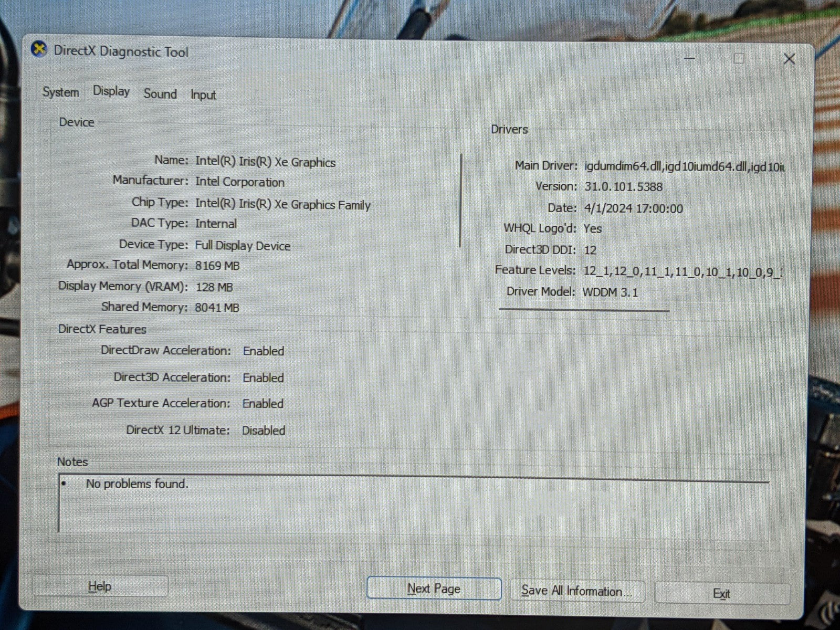Open the Sound tab
Screen dimensions: 840x630
pos(160,94)
